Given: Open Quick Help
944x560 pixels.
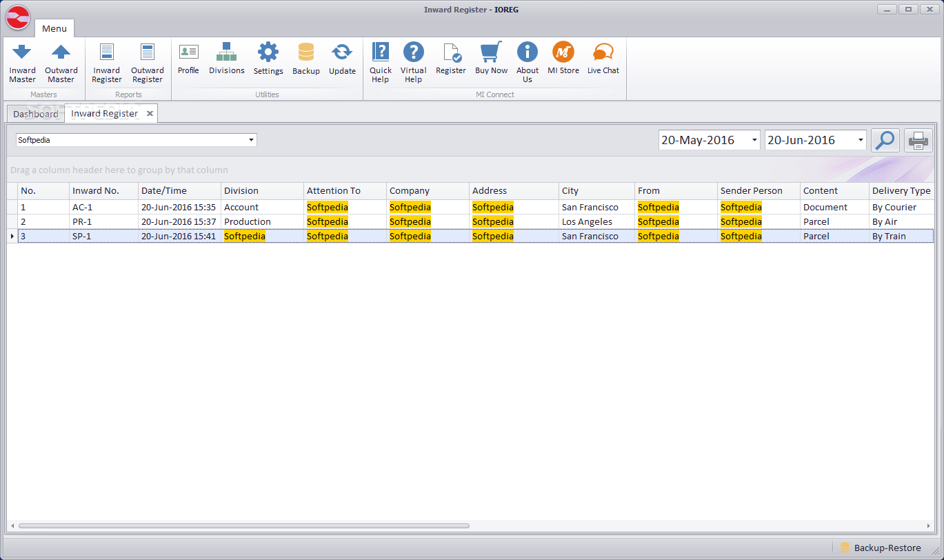Looking at the screenshot, I should [x=381, y=63].
